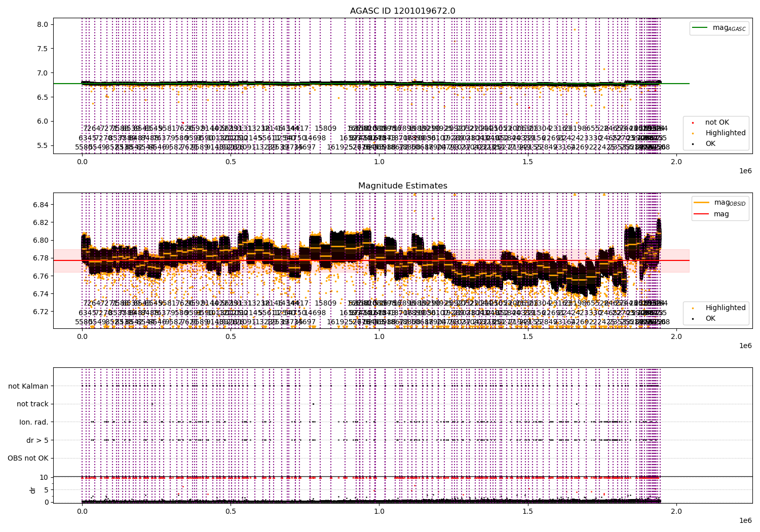Viewport: 760px width, 532px height.
Task: Click OBSID label 14698 in the top plot
Action: tap(315, 138)
